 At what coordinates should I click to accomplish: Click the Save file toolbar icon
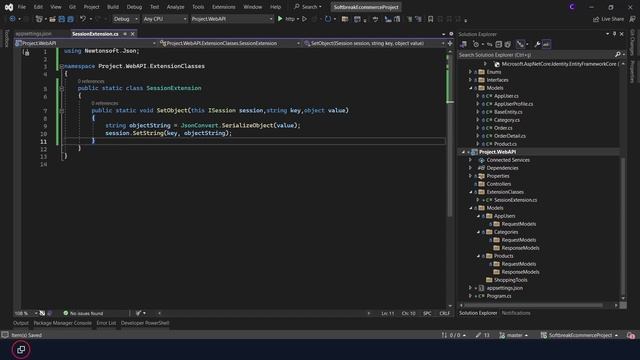[x=62, y=19]
